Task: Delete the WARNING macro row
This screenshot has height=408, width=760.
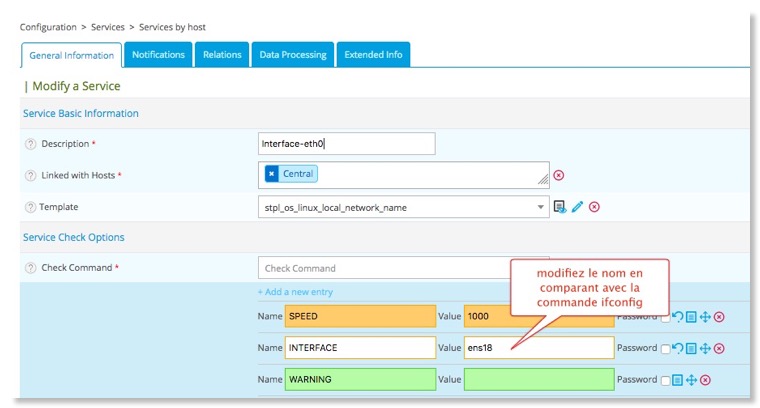Action: pos(704,380)
